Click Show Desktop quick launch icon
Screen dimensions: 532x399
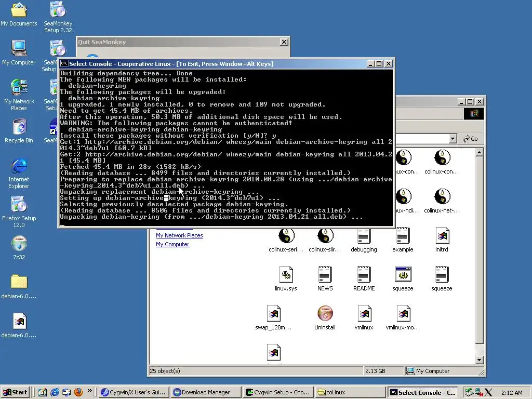point(43,393)
